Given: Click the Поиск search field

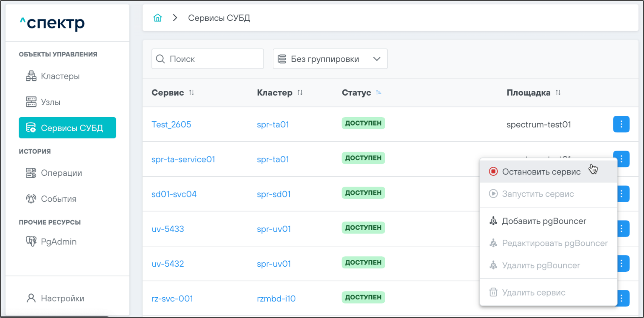Looking at the screenshot, I should point(212,59).
